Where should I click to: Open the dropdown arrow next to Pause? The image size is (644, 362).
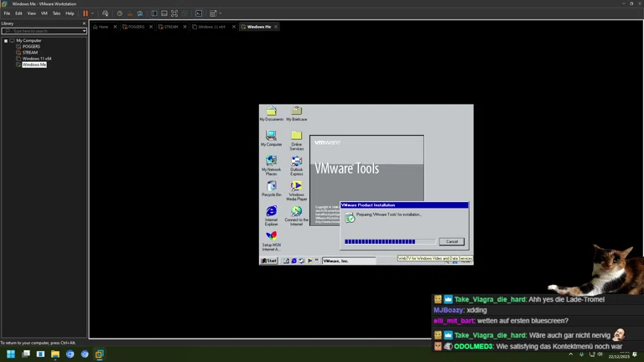click(x=92, y=13)
